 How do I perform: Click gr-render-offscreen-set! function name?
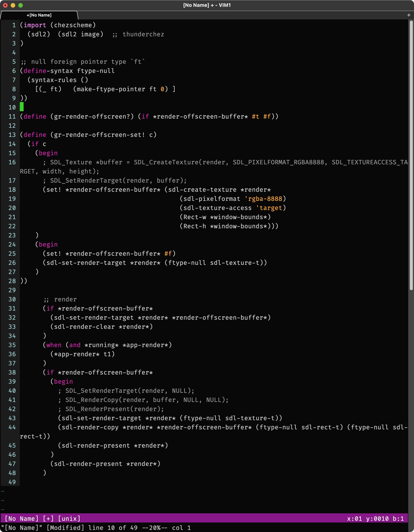click(99, 135)
